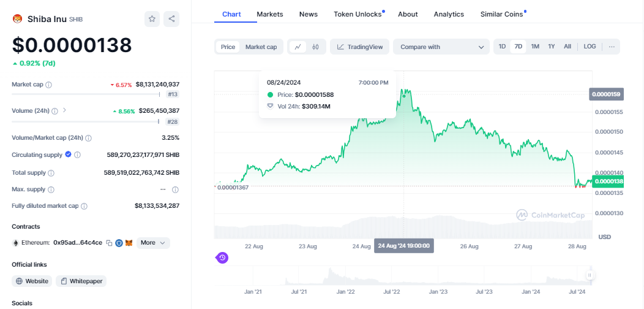Select the Market cap chart toggle
The width and height of the screenshot is (644, 309).
pyautogui.click(x=261, y=47)
